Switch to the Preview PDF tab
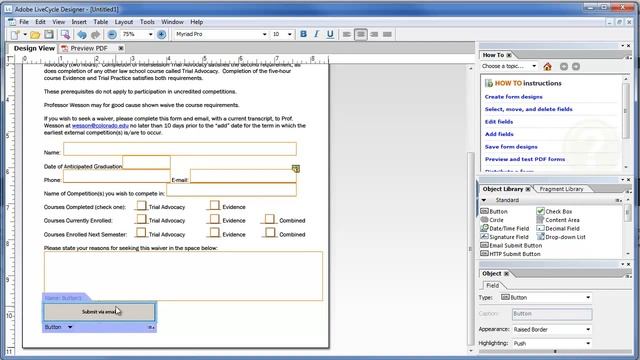This screenshot has height=360, width=640. [x=89, y=48]
